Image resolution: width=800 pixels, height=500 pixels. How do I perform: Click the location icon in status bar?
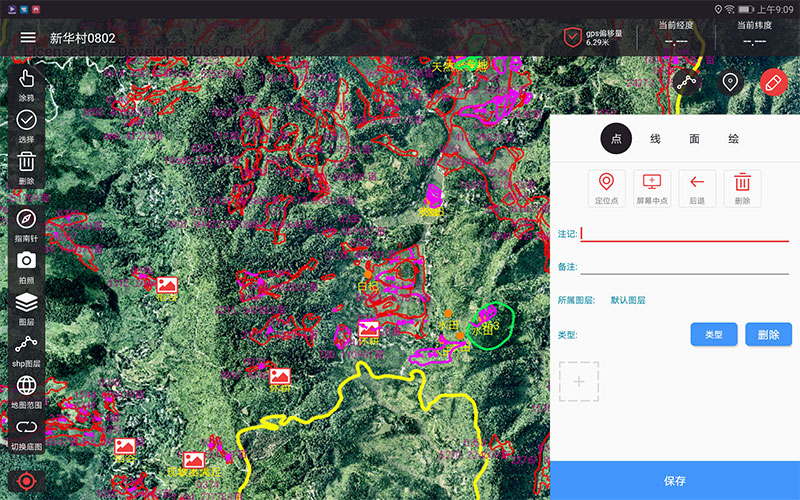point(718,9)
